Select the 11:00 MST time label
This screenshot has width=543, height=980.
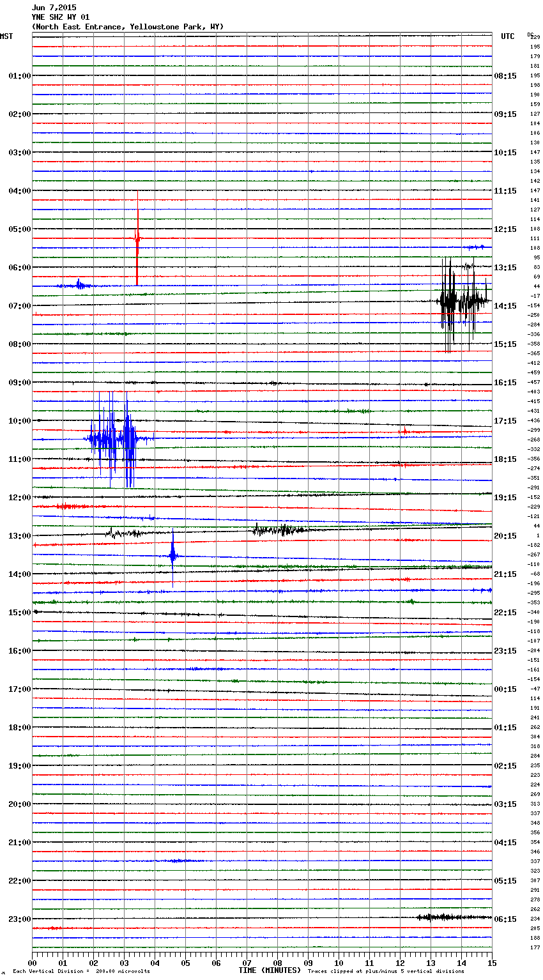click(20, 459)
